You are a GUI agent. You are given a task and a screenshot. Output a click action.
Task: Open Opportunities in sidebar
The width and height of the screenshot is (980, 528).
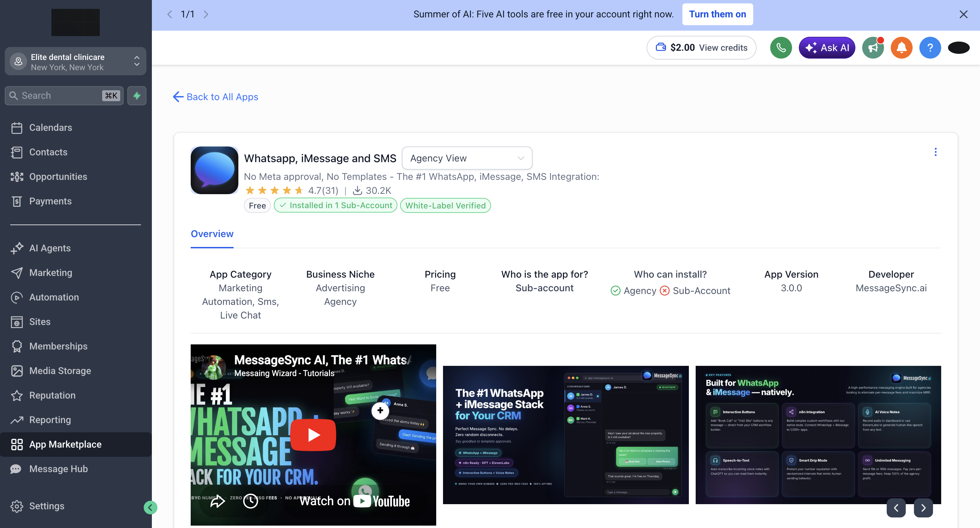pyautogui.click(x=76, y=177)
